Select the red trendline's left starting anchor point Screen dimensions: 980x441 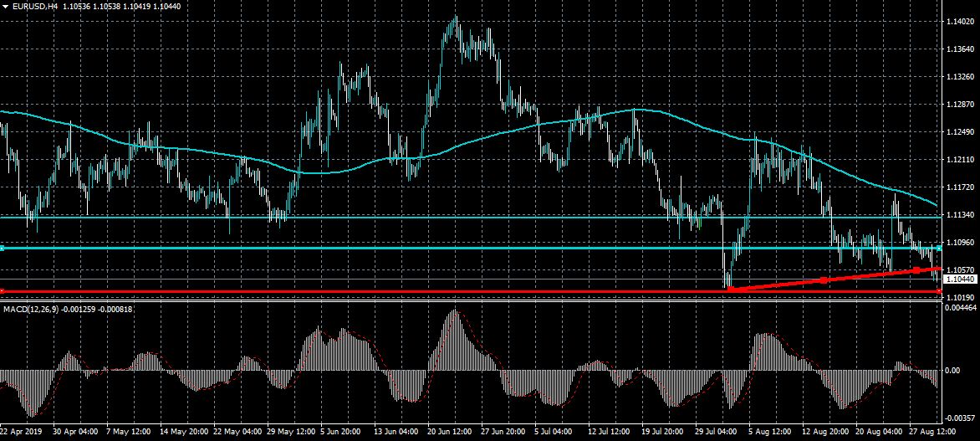click(730, 290)
